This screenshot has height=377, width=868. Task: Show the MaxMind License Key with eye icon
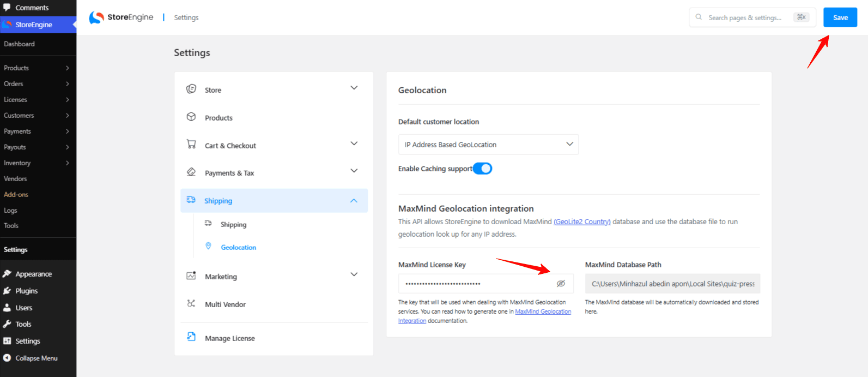(561, 284)
